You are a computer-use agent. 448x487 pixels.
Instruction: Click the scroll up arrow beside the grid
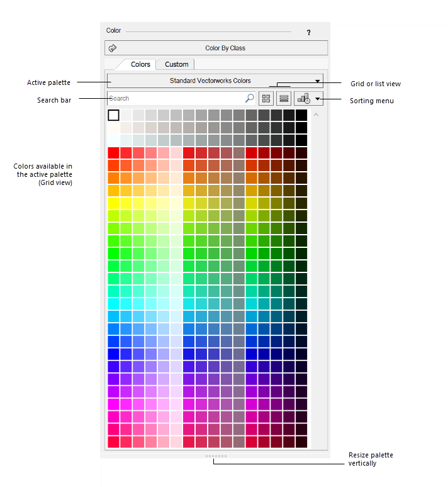[x=316, y=115]
